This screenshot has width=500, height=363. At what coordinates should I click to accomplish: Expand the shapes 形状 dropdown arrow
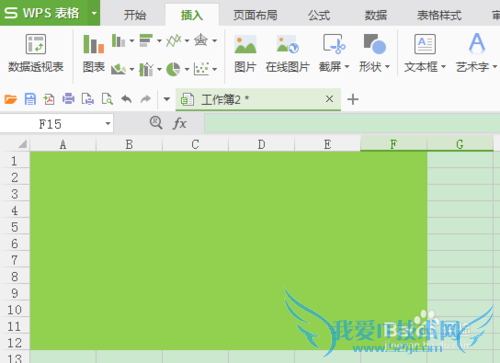387,67
